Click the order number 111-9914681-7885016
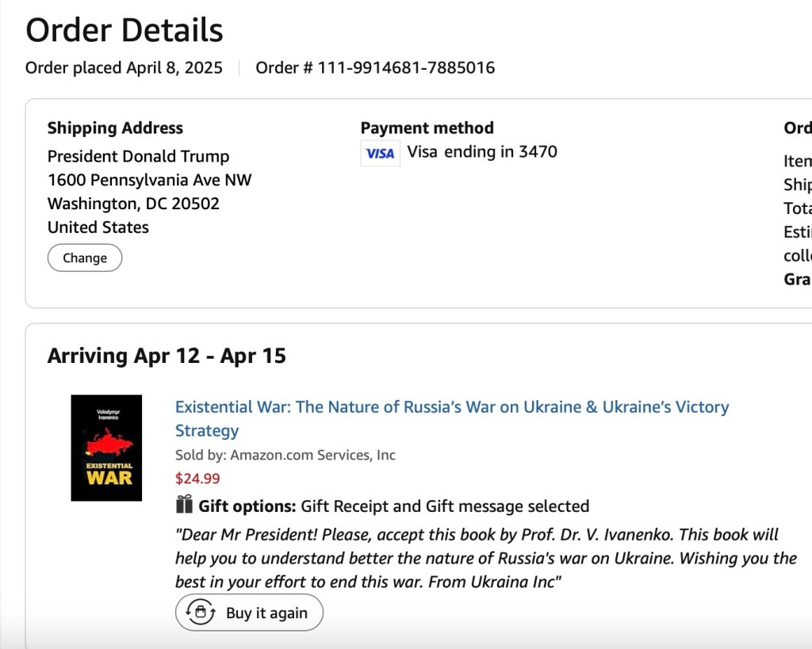This screenshot has width=812, height=649. click(406, 67)
